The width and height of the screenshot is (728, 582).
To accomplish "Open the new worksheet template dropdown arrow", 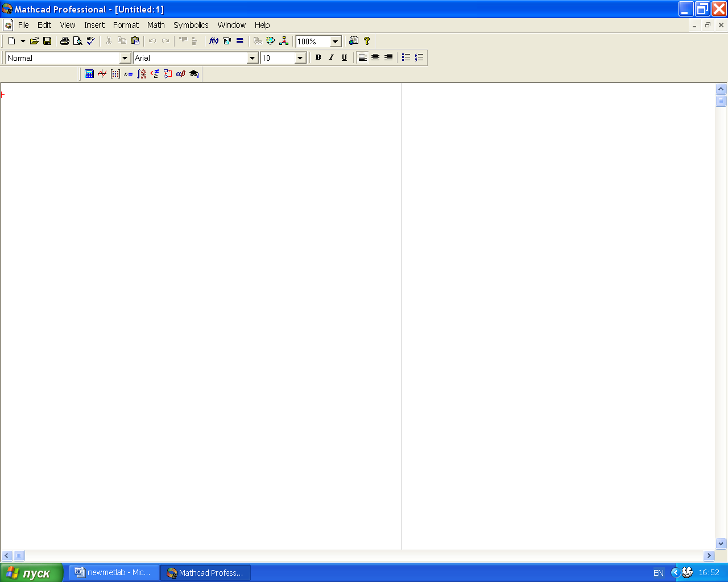I will (23, 41).
